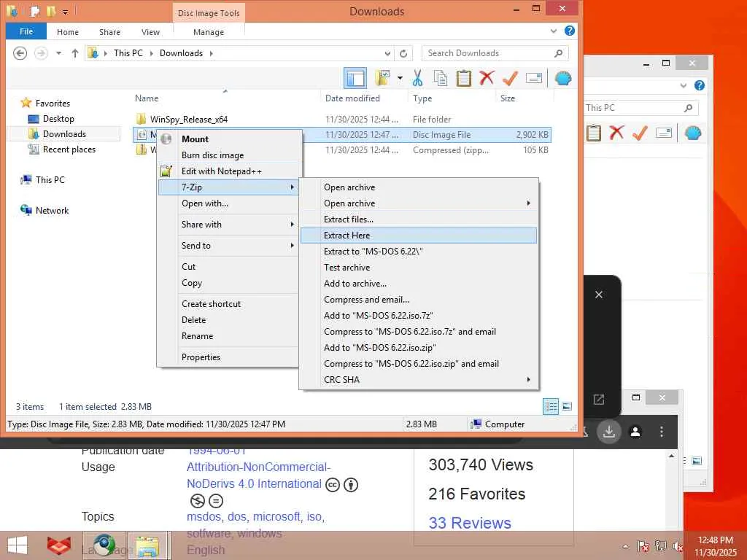747x560 pixels.
Task: Click the copy toolbar icon in Downloads
Action: [441, 78]
